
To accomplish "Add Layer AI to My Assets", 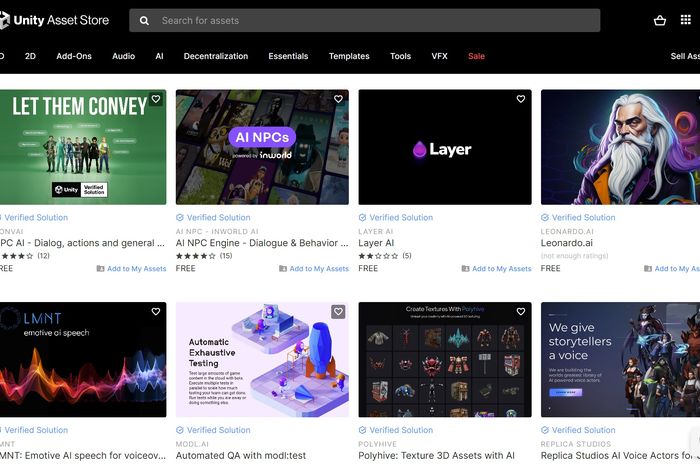I will [x=496, y=269].
